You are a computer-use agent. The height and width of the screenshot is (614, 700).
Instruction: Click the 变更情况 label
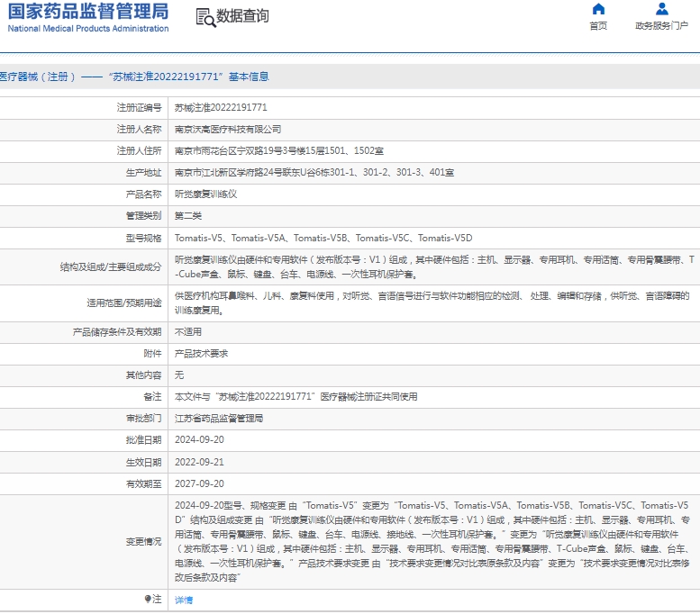tap(144, 542)
